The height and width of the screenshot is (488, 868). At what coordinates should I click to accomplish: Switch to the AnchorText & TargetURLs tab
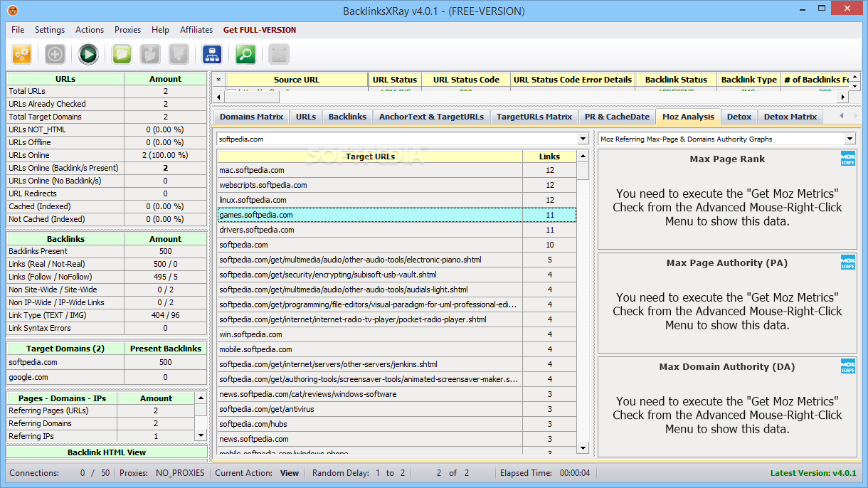[431, 117]
